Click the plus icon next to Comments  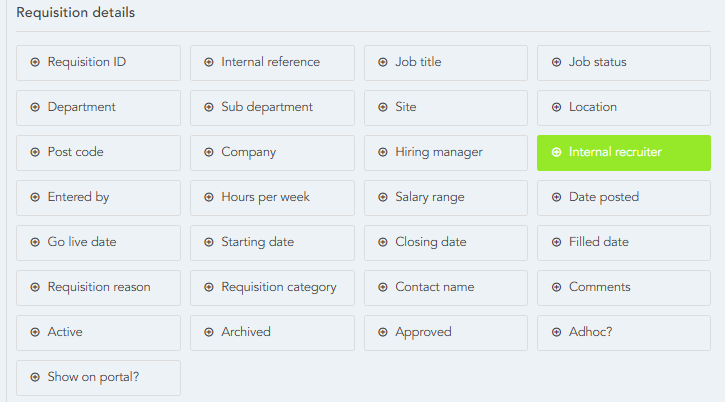tap(557, 287)
